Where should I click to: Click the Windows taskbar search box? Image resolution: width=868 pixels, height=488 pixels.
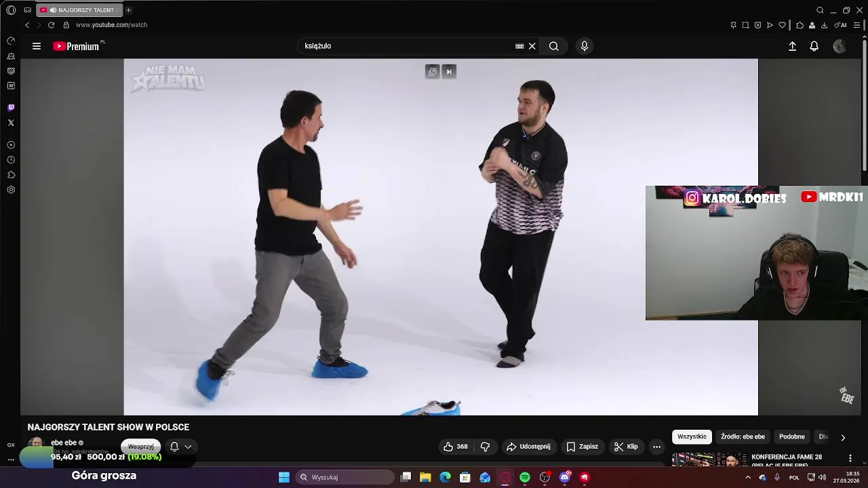345,477
